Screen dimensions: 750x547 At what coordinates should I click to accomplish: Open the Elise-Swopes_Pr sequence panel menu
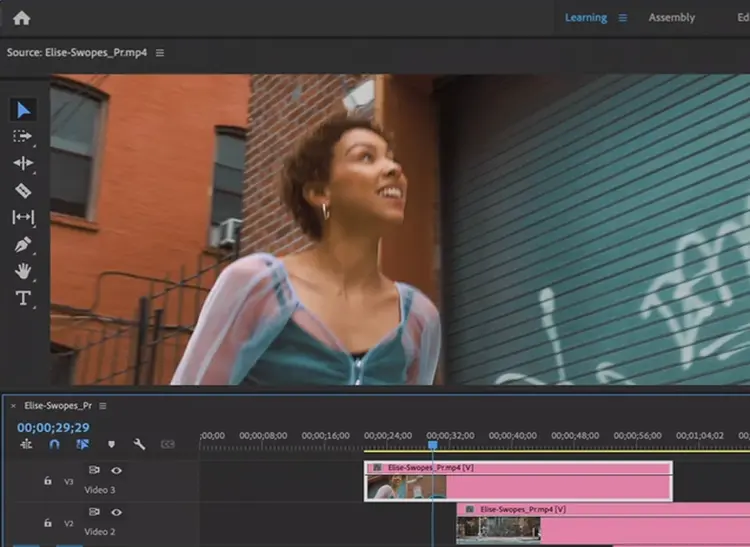[x=102, y=406]
